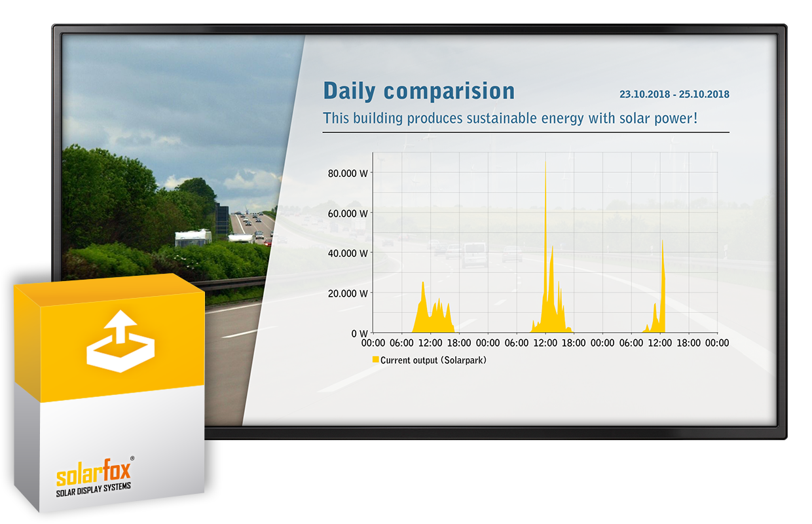Click the yellow legend swatch for Current output

(x=376, y=360)
